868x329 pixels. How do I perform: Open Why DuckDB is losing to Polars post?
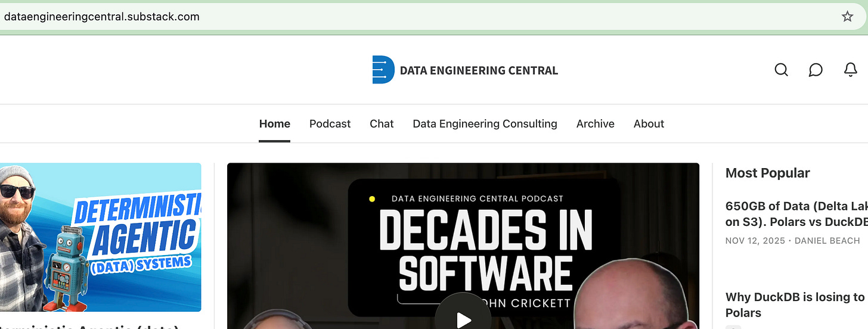pos(796,305)
